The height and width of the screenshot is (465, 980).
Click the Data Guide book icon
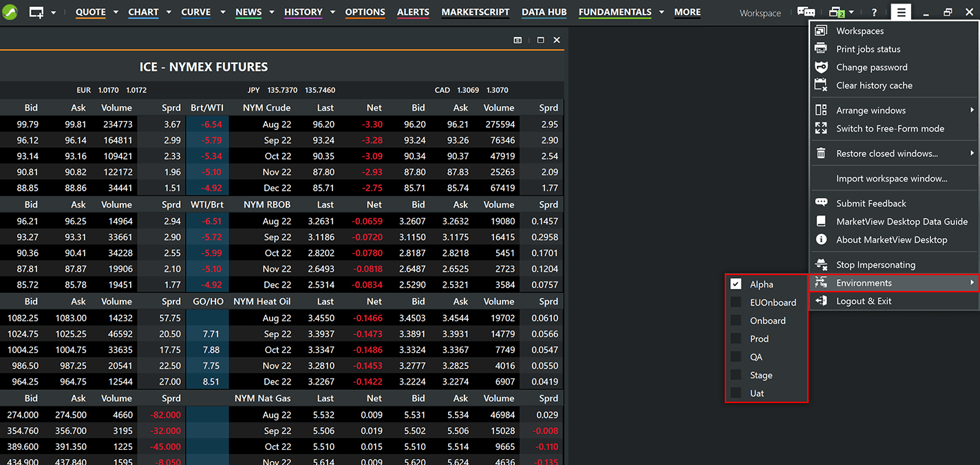point(821,221)
